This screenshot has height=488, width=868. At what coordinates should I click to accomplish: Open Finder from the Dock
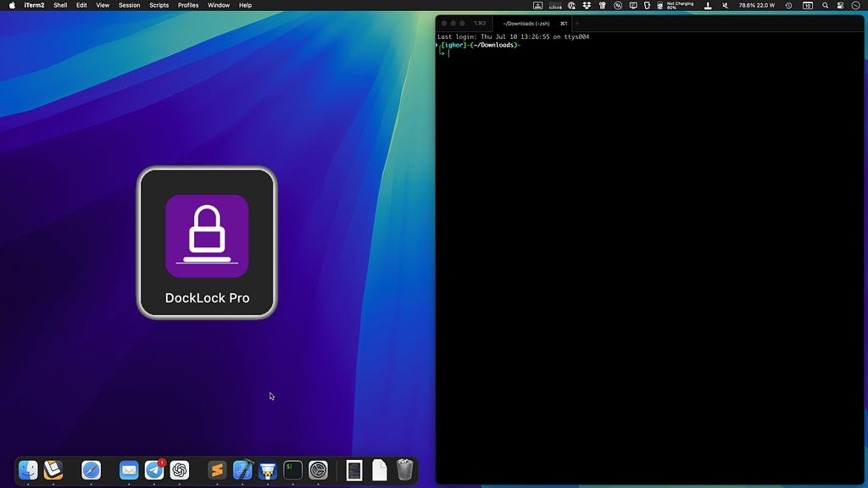tap(28, 470)
